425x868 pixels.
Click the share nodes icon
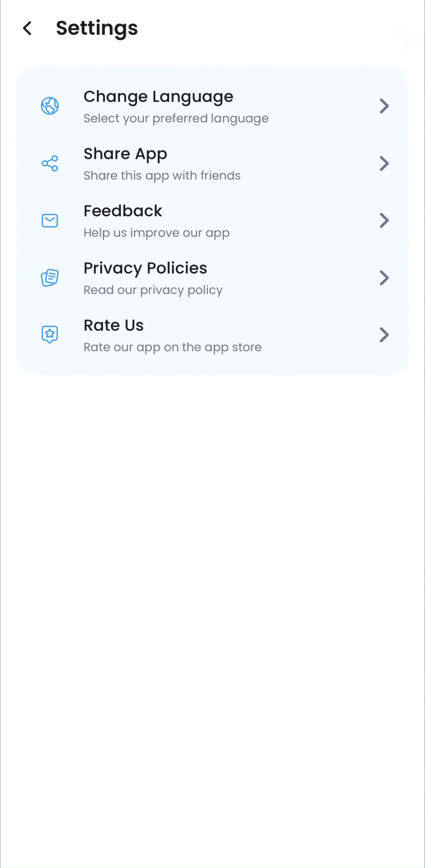[x=50, y=163]
